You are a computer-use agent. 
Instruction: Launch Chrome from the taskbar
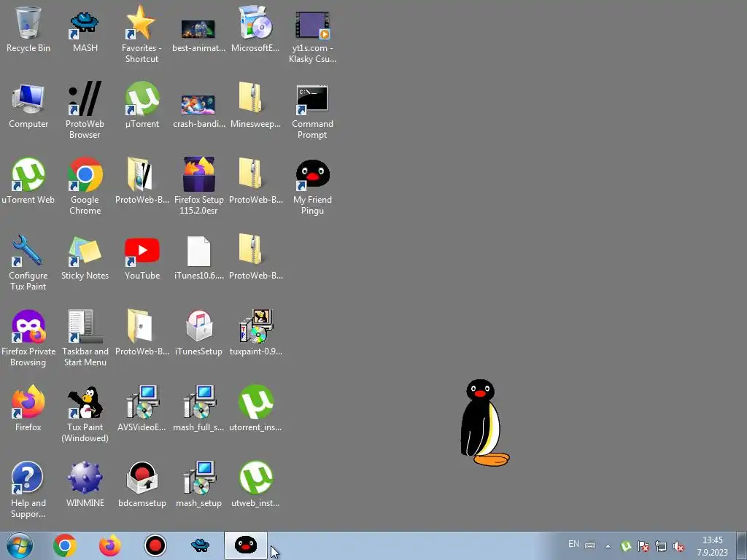[x=65, y=545]
